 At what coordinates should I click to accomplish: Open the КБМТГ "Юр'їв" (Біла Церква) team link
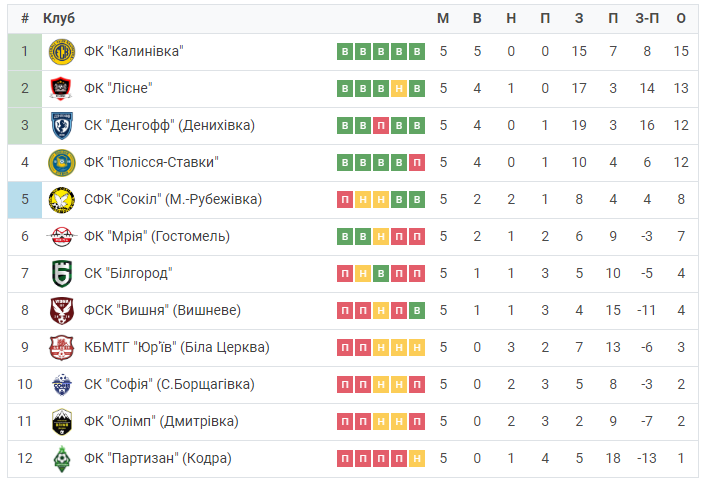click(x=177, y=347)
